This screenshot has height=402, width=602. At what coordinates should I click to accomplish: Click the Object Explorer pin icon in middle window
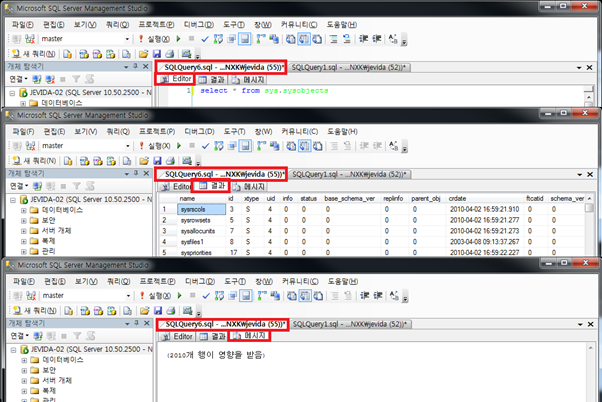pos(136,173)
